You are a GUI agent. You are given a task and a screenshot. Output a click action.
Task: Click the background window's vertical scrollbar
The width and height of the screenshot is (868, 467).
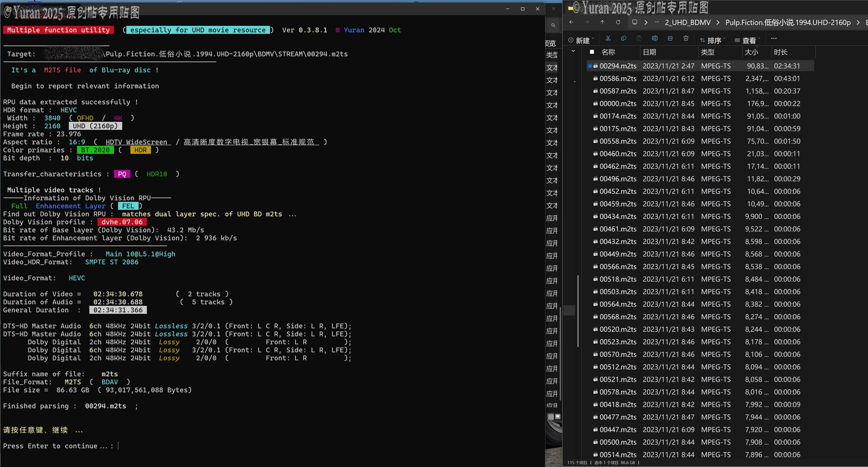tap(560, 353)
